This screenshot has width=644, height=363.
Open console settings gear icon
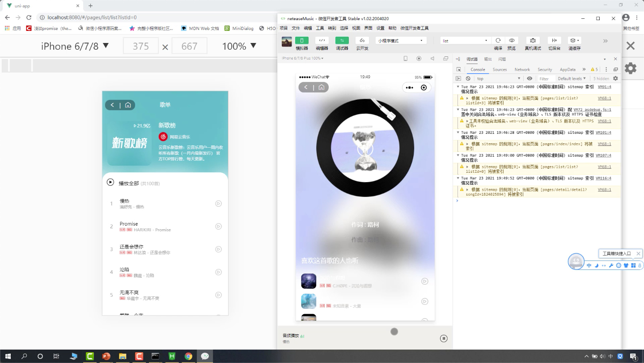coord(615,78)
